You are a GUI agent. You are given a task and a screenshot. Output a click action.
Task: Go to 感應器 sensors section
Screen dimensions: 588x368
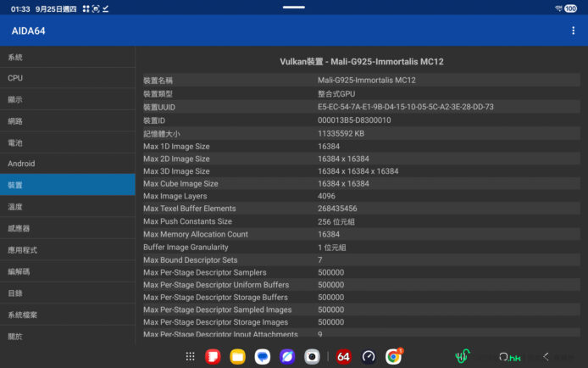click(68, 228)
